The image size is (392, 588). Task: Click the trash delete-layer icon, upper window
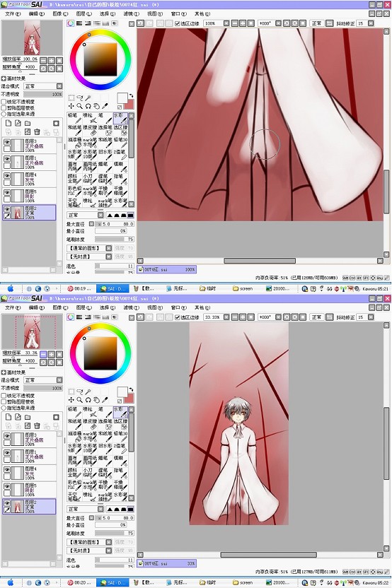(37, 131)
